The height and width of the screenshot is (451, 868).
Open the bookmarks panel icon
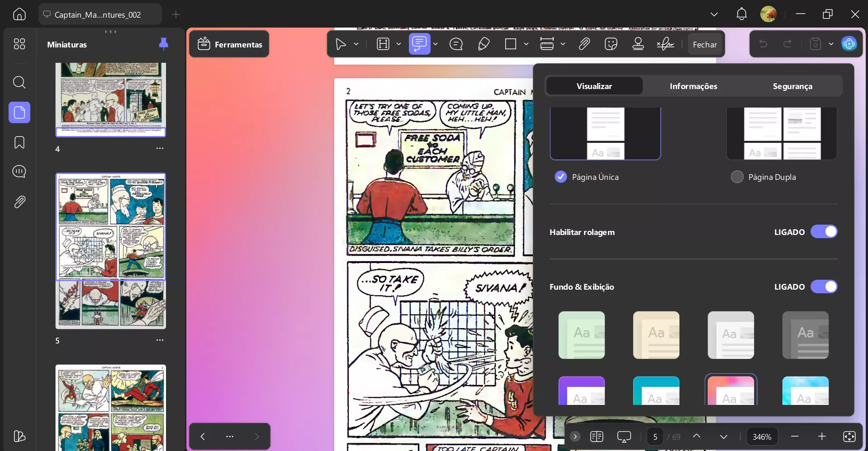(19, 142)
